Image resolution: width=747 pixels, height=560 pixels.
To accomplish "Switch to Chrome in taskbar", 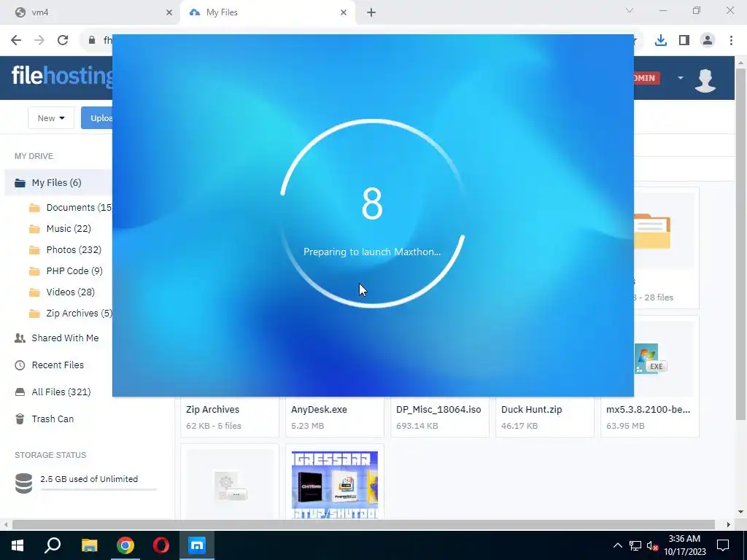I will [125, 545].
